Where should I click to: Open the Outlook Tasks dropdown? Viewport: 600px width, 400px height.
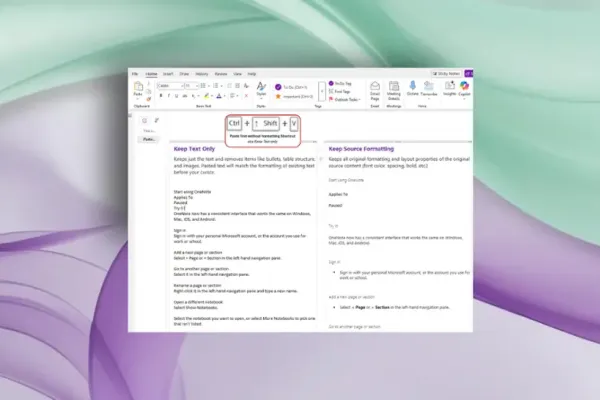[x=344, y=100]
